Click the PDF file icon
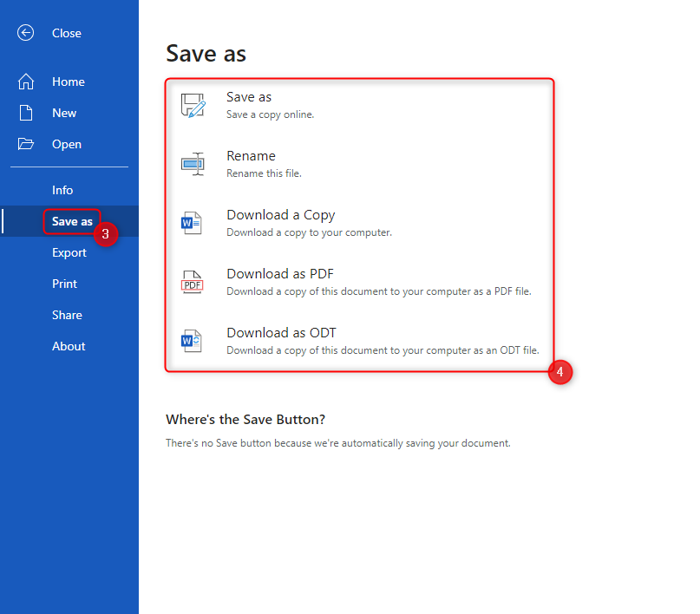 [x=192, y=282]
